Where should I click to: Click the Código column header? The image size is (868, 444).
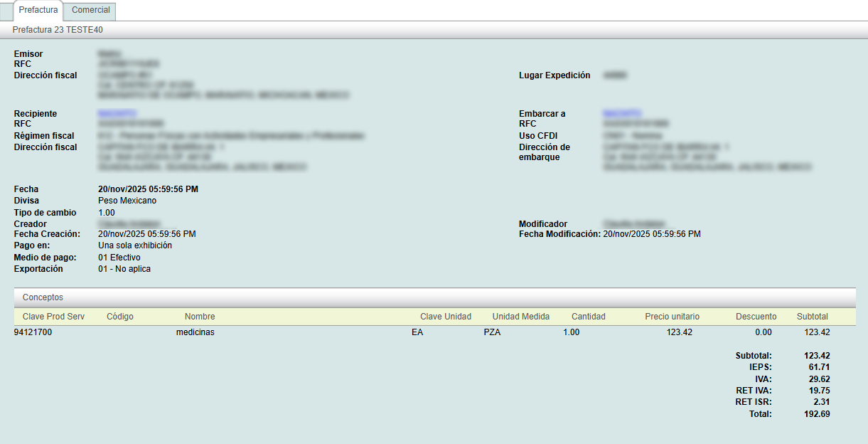[120, 317]
